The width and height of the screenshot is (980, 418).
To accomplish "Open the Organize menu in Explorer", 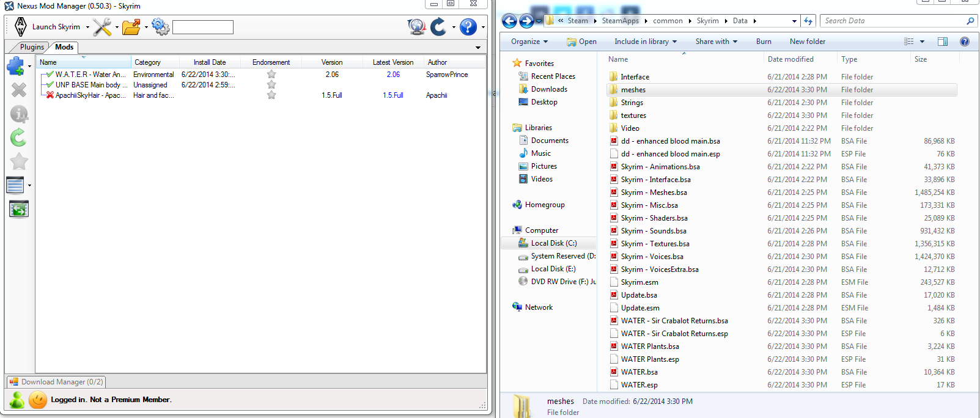I will (x=529, y=42).
